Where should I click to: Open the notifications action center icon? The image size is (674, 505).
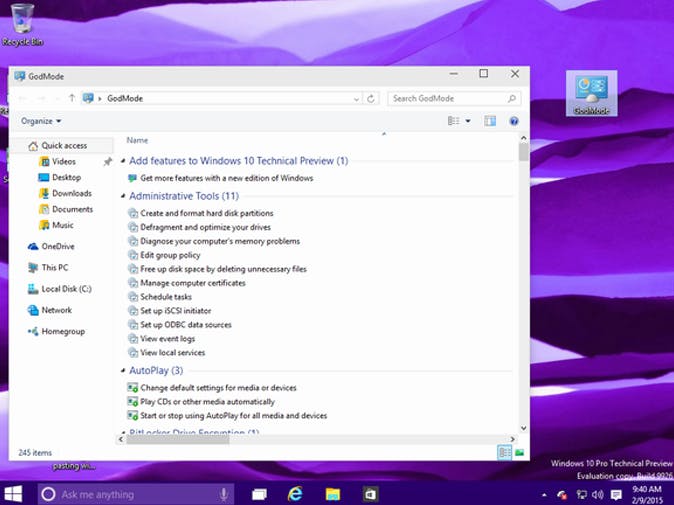(x=616, y=495)
